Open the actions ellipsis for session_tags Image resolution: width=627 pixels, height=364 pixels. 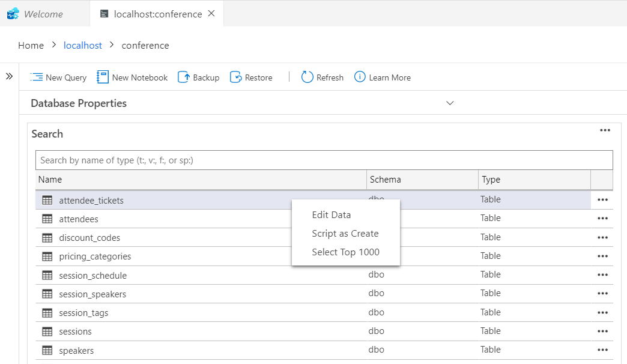(x=602, y=312)
